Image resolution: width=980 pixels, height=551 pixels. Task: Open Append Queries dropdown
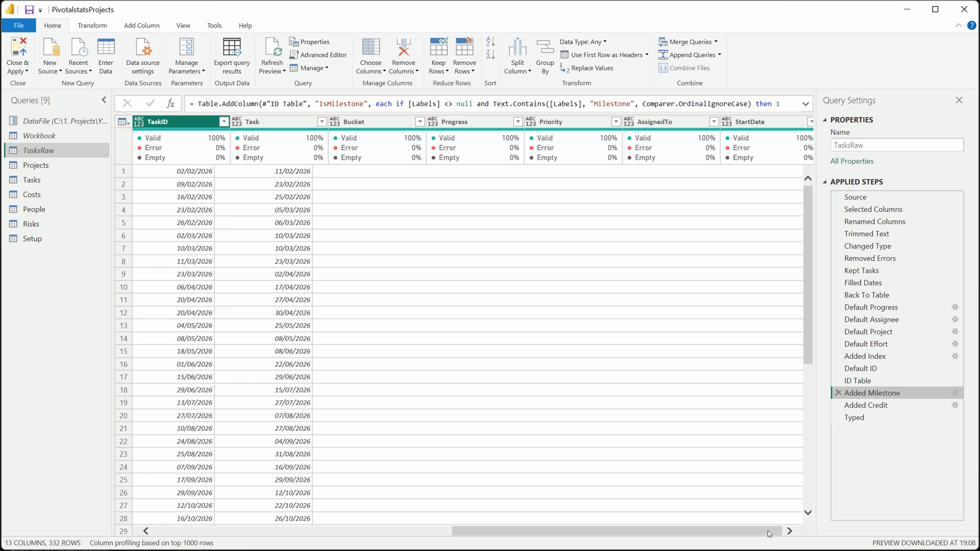click(x=690, y=54)
